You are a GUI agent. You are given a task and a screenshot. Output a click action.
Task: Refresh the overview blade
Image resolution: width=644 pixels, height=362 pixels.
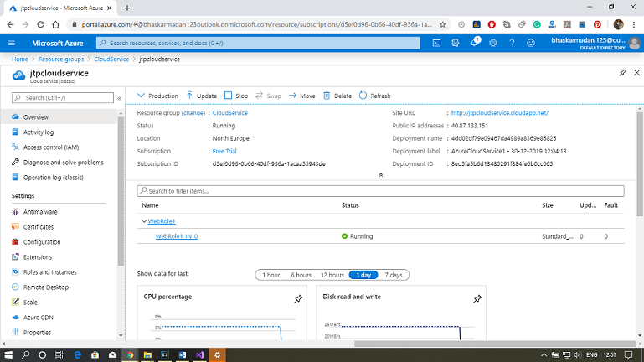coord(374,96)
